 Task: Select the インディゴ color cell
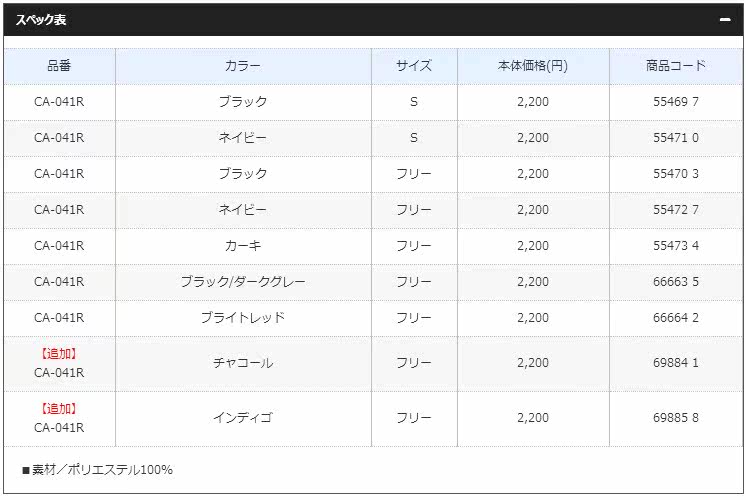[243, 418]
